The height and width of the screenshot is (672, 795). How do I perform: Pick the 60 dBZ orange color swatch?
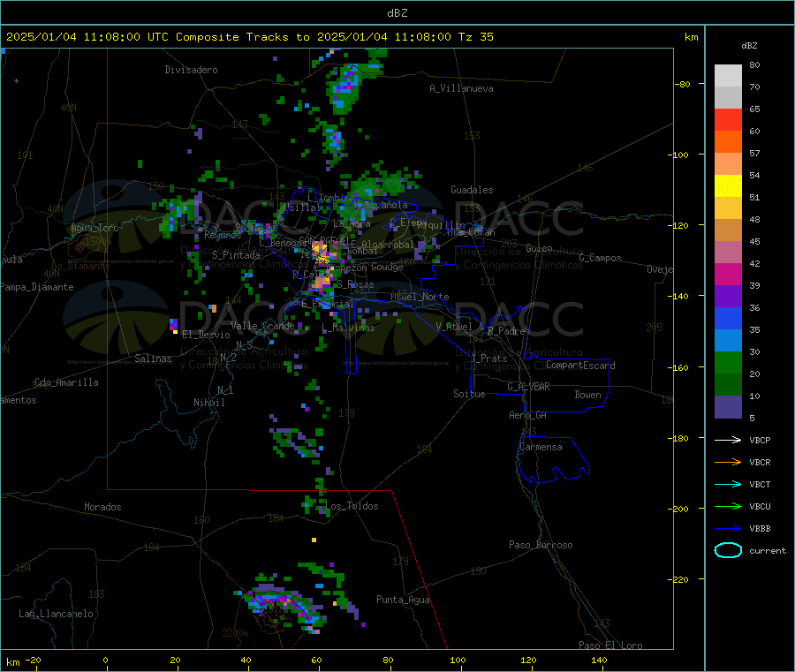click(x=728, y=142)
